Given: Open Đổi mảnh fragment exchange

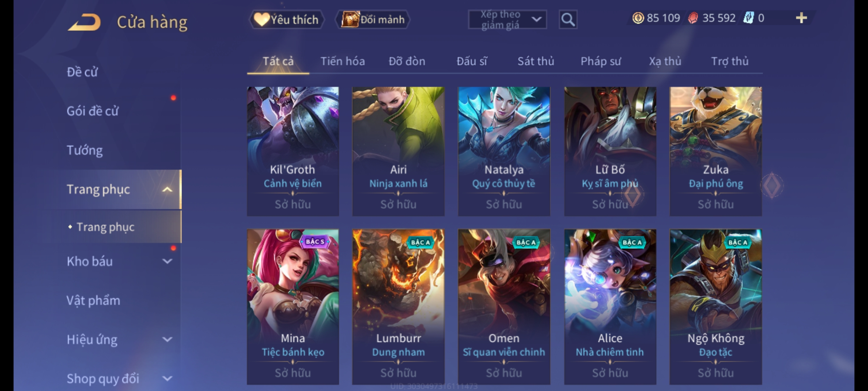Looking at the screenshot, I should (x=373, y=20).
